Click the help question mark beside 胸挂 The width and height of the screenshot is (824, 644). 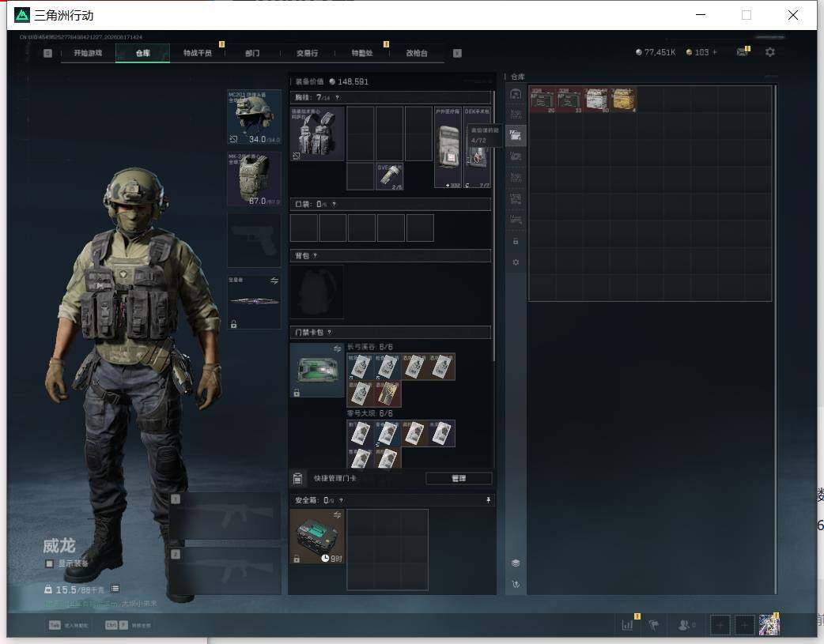coord(338,97)
